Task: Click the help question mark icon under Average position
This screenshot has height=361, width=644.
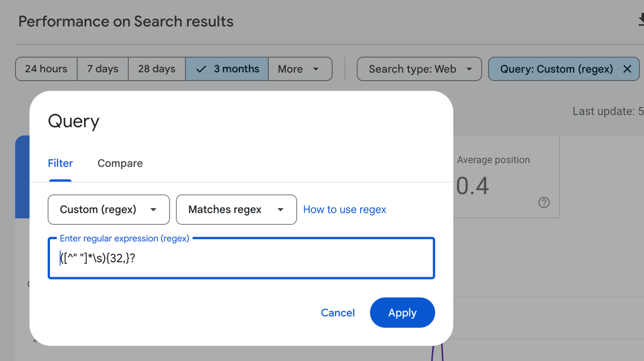Action: [544, 202]
